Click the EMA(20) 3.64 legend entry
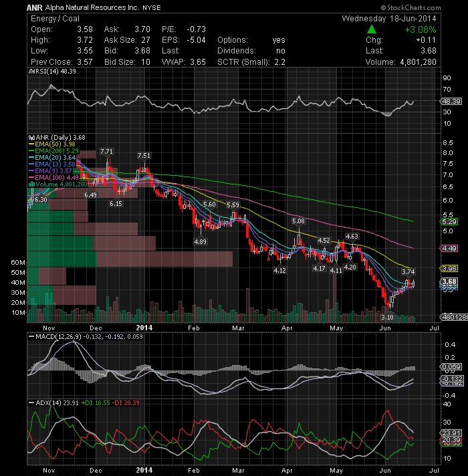Screen dimensions: 468x476 52,158
